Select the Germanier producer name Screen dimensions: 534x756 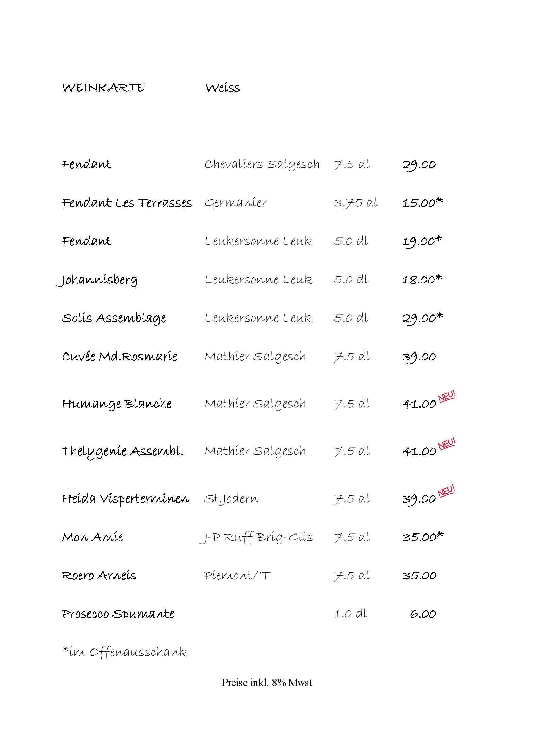pos(236,203)
